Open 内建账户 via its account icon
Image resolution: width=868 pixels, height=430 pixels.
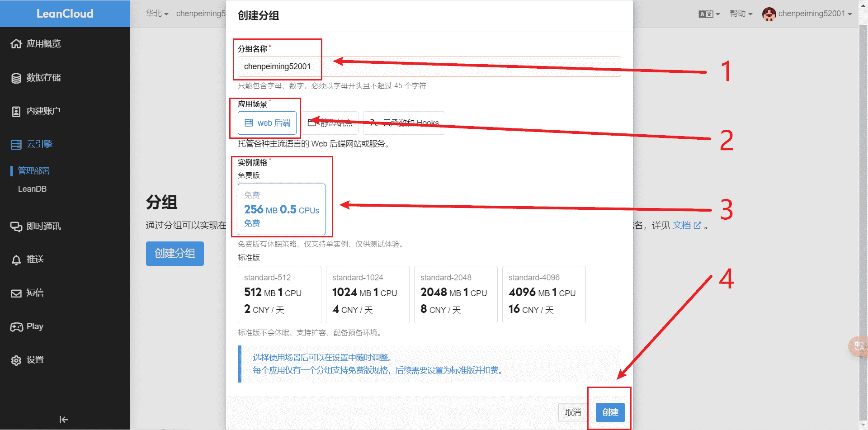coord(16,111)
